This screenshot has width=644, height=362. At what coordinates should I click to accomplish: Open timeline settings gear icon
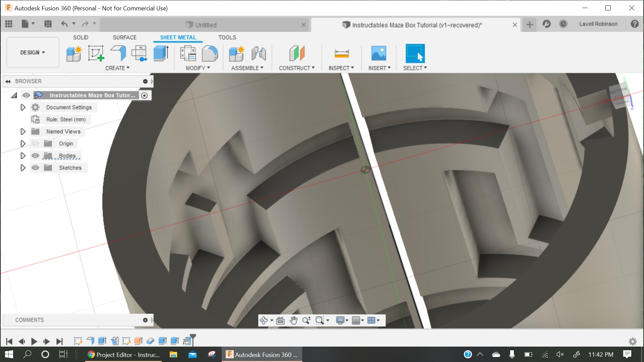(x=633, y=342)
